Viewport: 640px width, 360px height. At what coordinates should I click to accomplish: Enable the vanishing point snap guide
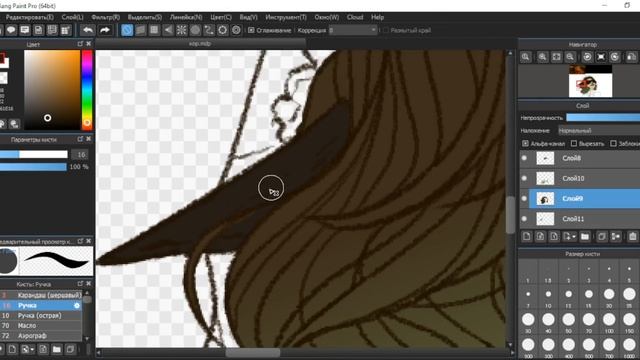pos(168,30)
